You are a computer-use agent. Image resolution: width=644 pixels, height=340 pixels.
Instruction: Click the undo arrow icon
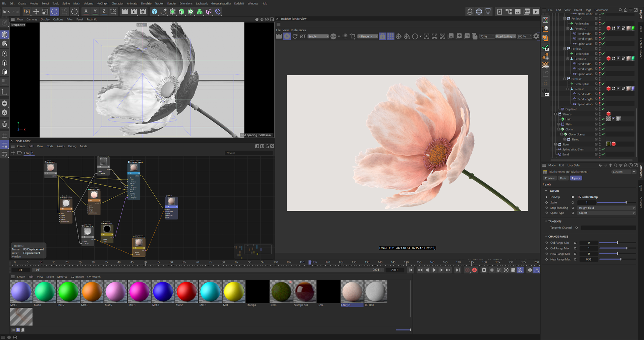click(6, 12)
